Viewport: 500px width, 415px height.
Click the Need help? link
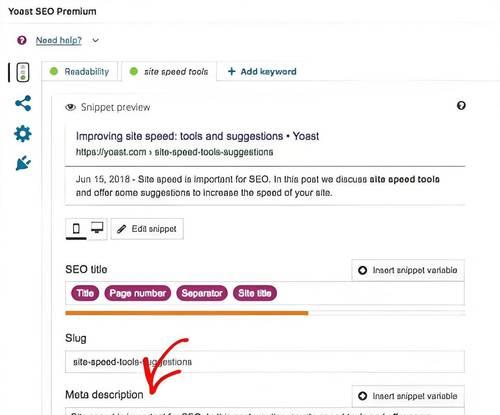tap(59, 40)
